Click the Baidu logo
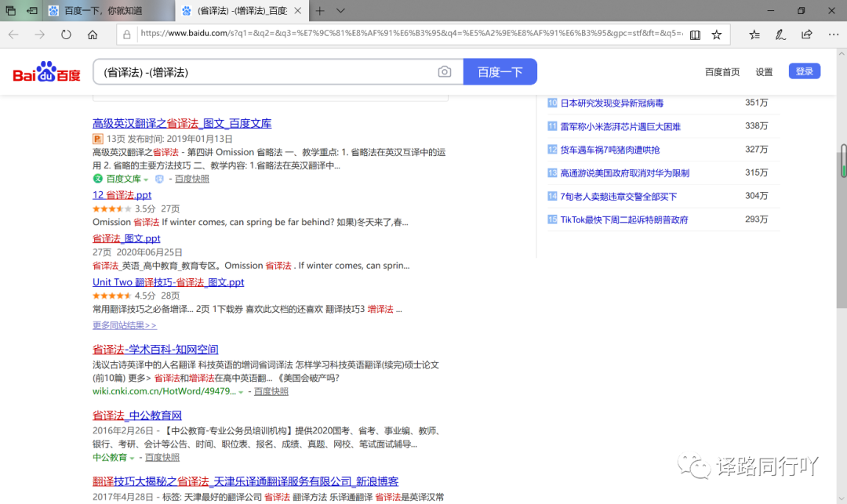847x504 pixels. [x=46, y=72]
